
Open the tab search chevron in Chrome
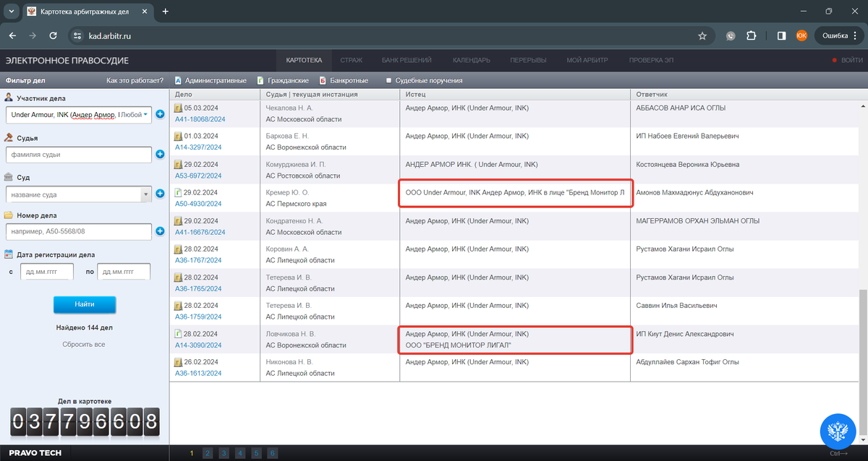click(x=11, y=12)
